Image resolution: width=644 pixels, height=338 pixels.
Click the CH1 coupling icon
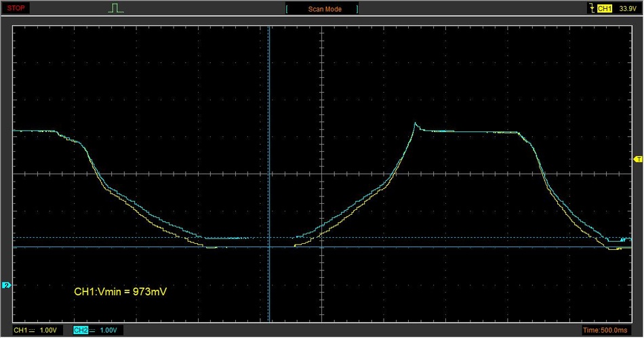click(32, 331)
